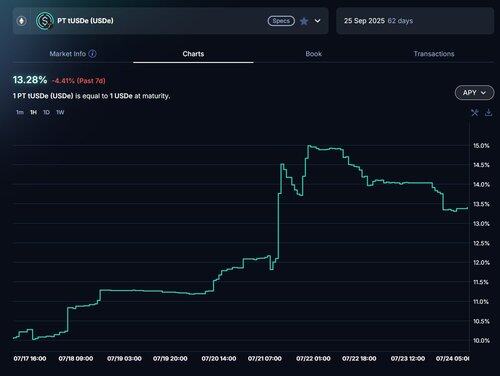
Task: Select the Charts tab
Action: point(193,54)
